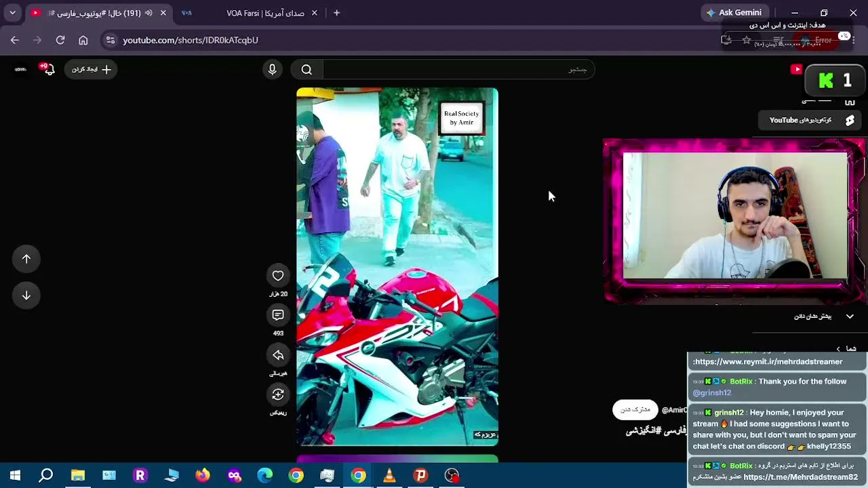Open the t.me/Mehrdadstream82 link in chat
868x488 pixels.
coord(800,477)
